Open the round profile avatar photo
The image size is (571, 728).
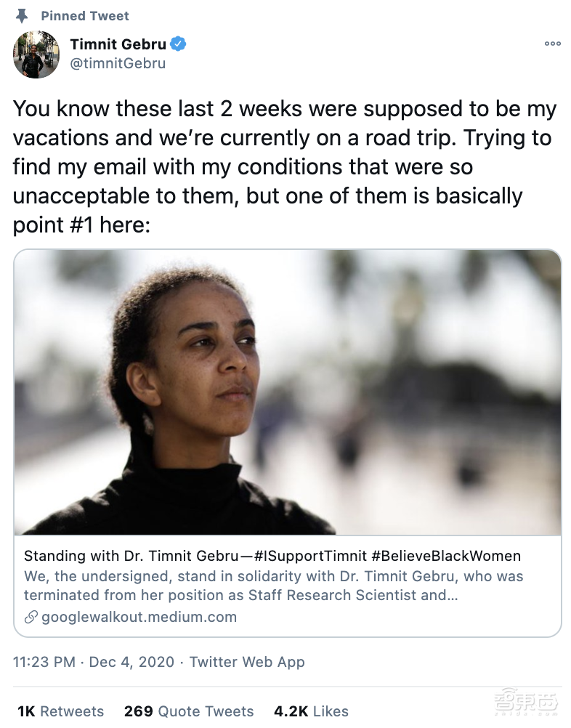(x=36, y=54)
